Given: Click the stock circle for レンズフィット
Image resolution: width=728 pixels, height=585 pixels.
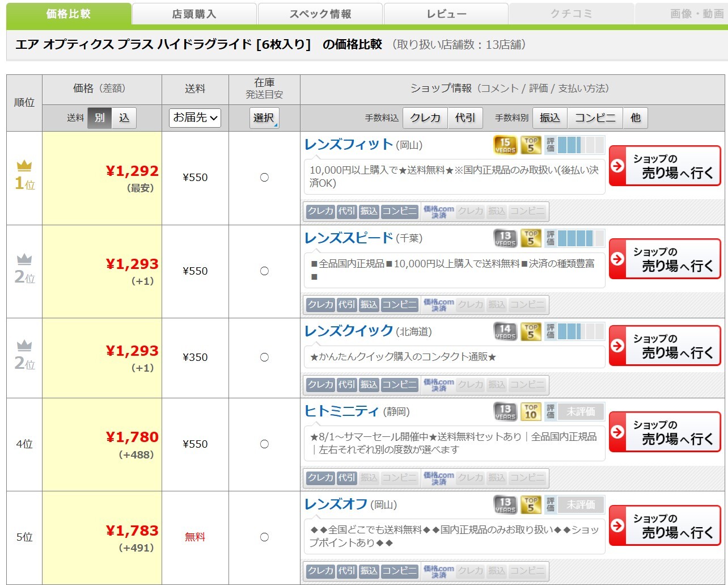Looking at the screenshot, I should (x=264, y=178).
